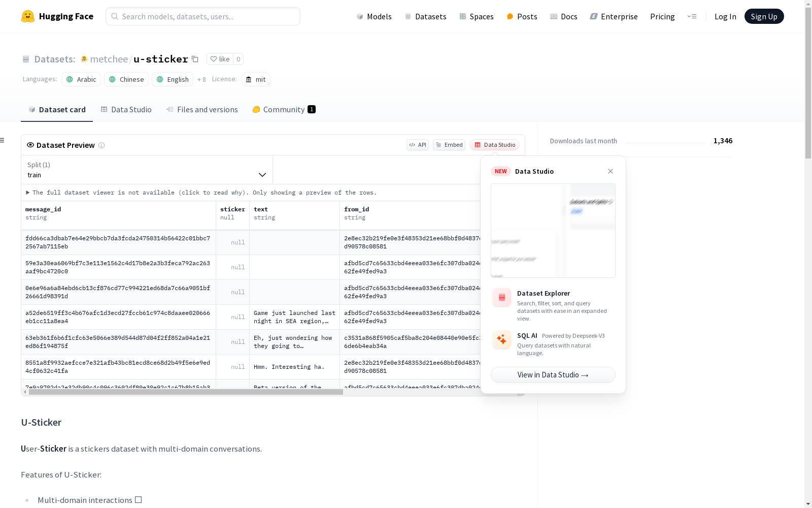
Task: Click u-sticker dataset name
Action: [160, 59]
